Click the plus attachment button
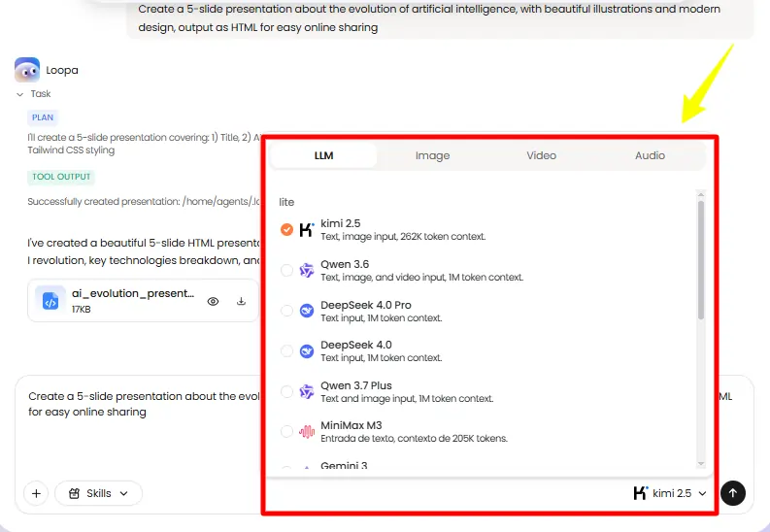The width and height of the screenshot is (770, 532). (x=36, y=493)
